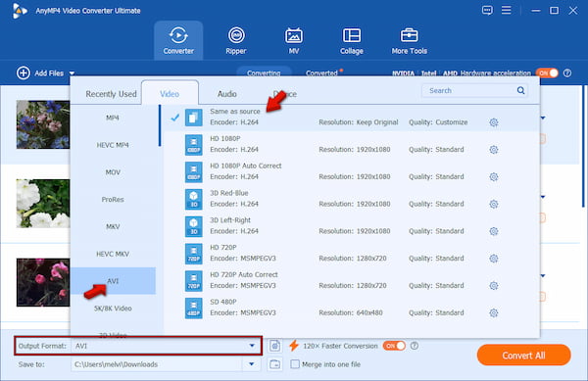Expand the Add Files dropdown arrow
Image resolution: width=588 pixels, height=381 pixels.
click(x=72, y=73)
